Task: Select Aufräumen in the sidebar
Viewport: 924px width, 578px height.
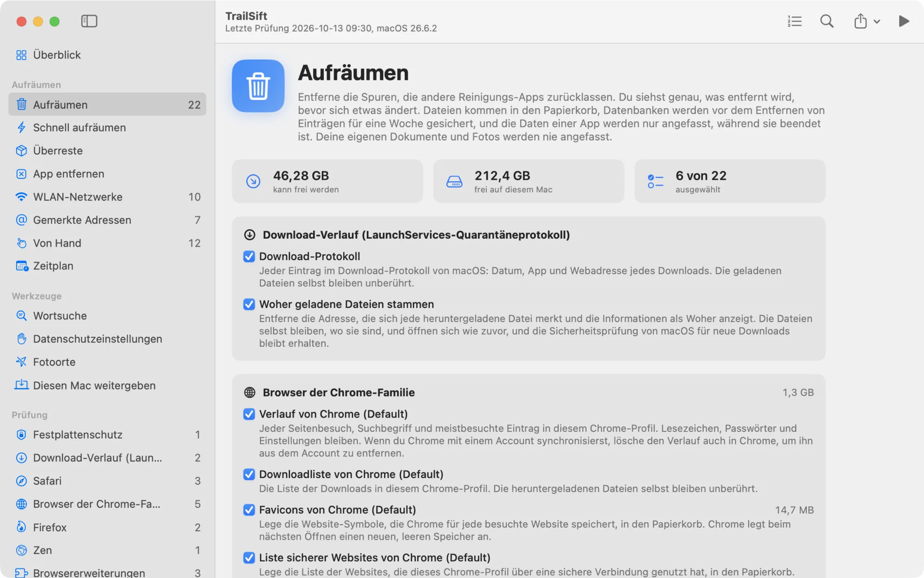Action: 107,105
